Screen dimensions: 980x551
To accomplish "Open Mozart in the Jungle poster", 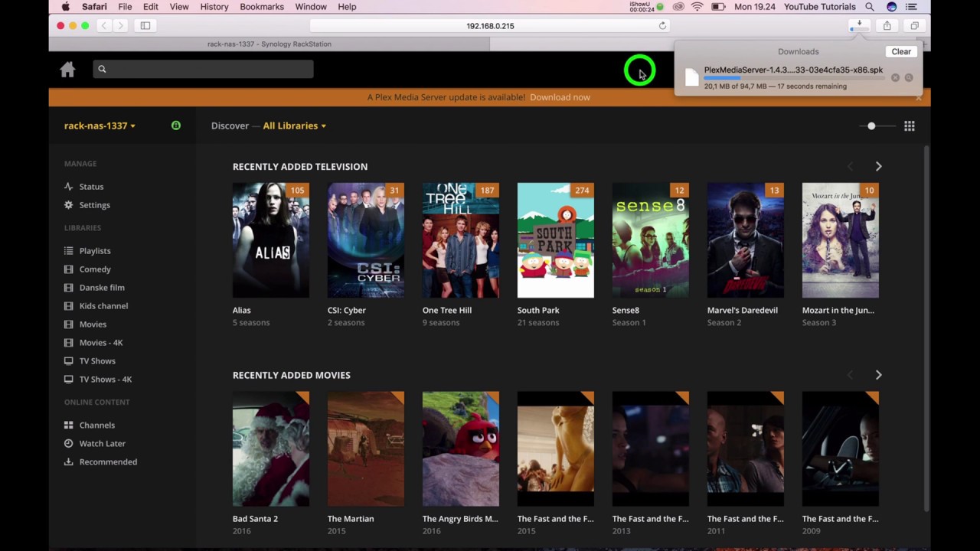I will [841, 240].
